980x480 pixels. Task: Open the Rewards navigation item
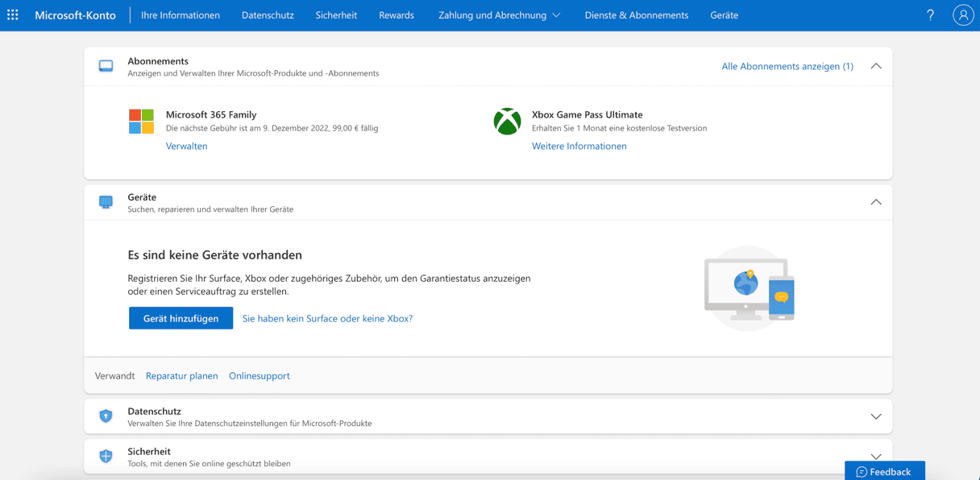click(397, 15)
